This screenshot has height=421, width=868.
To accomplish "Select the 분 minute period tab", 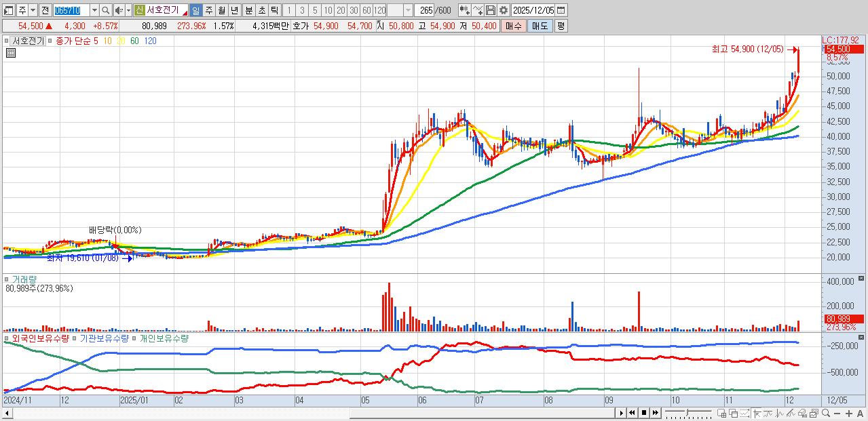I will coord(248,10).
